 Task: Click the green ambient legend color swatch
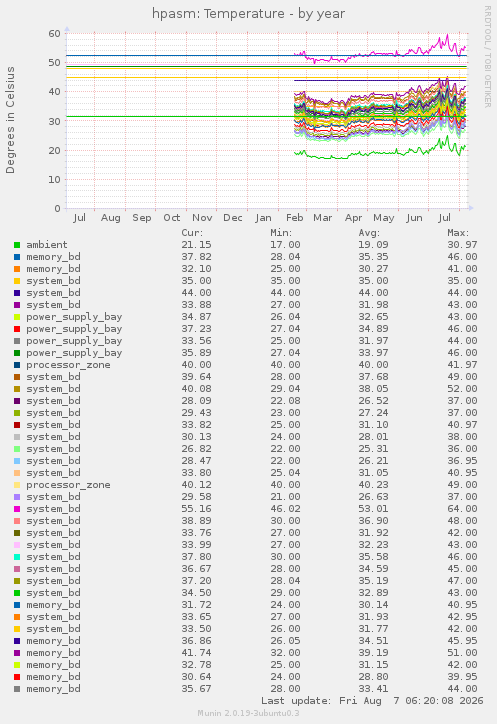click(17, 245)
